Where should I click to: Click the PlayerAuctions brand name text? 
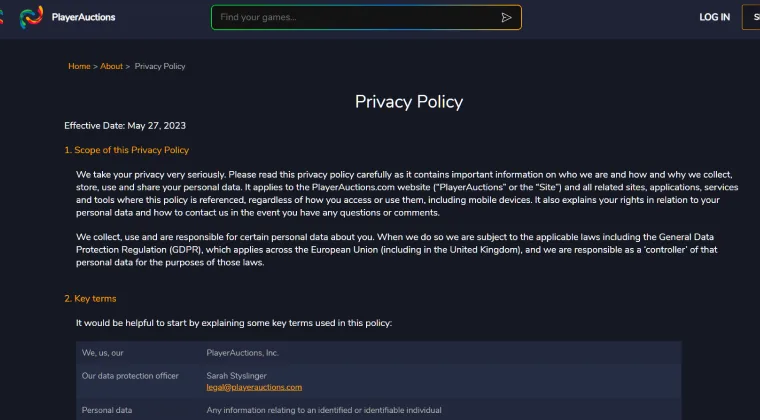pyautogui.click(x=83, y=17)
